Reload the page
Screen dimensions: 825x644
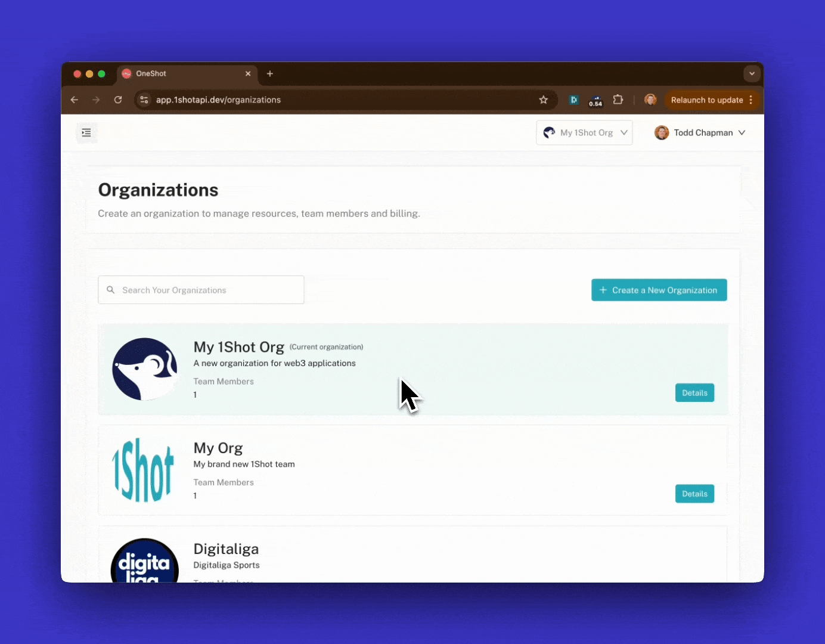point(118,100)
